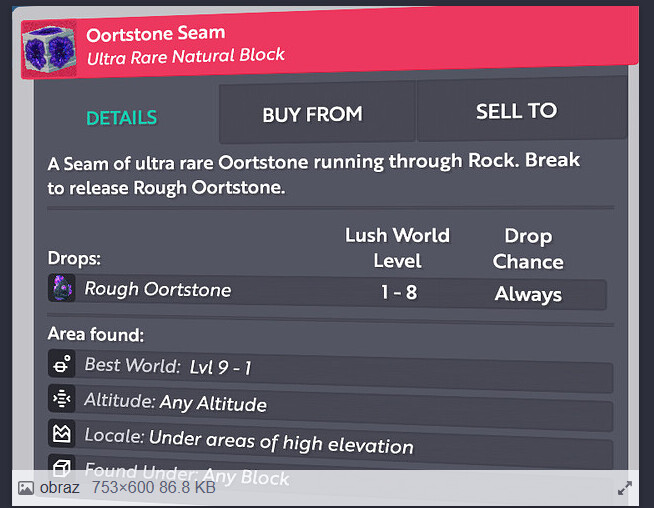Click the Rough Oortstone item icon
The height and width of the screenshot is (508, 654).
pyautogui.click(x=62, y=288)
